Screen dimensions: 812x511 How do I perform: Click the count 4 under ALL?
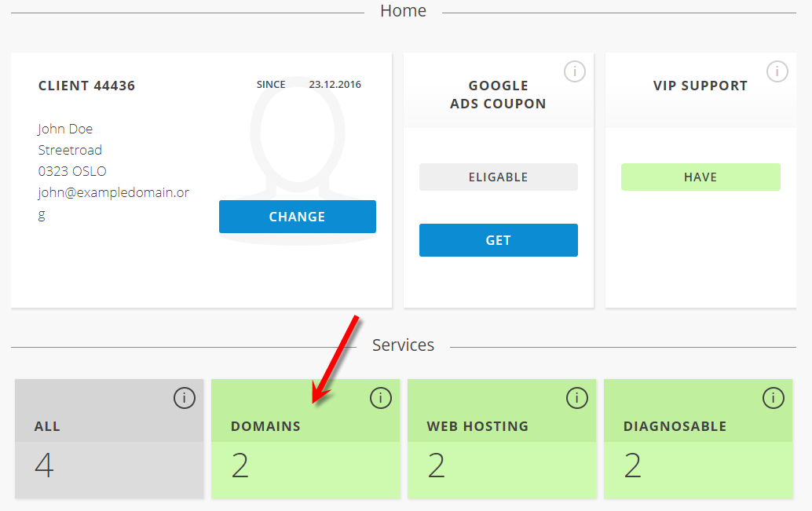coord(44,465)
